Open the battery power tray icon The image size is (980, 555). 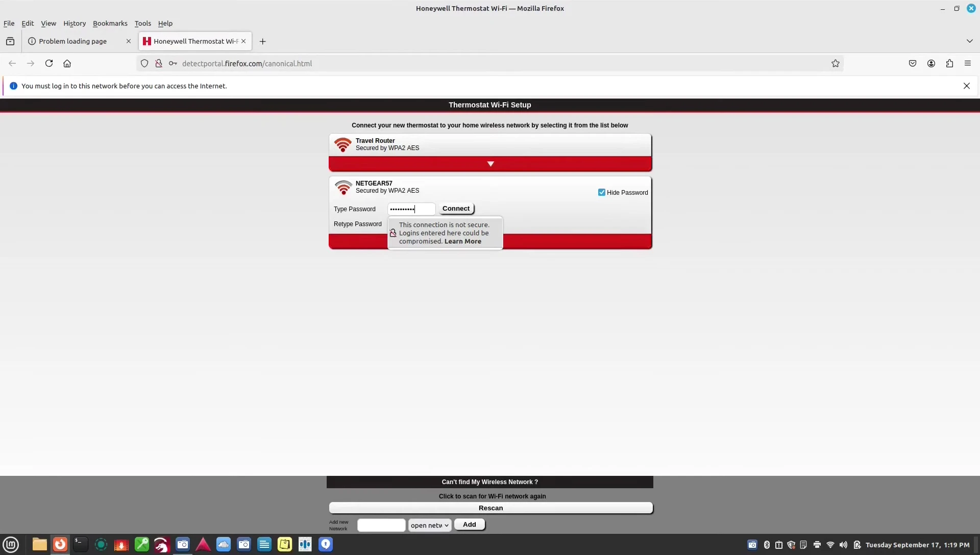[857, 545]
